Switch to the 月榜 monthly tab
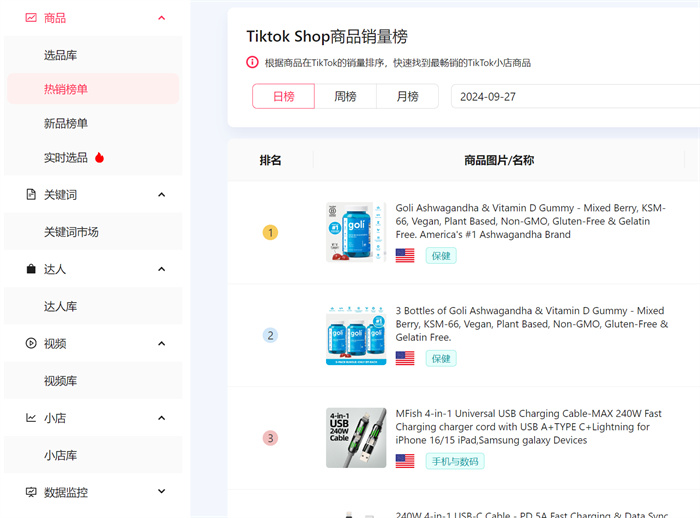Viewport: 700px width, 518px height. (407, 96)
